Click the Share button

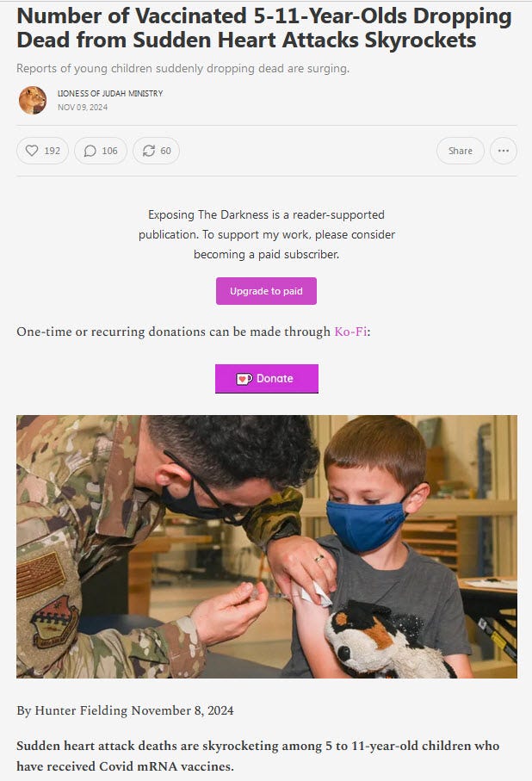(x=461, y=151)
